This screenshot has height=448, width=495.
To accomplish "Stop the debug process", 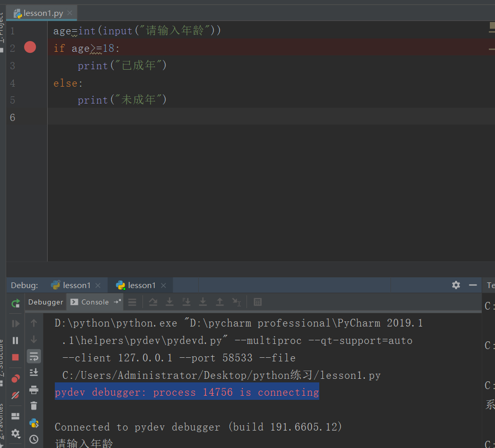I will pyautogui.click(x=15, y=357).
